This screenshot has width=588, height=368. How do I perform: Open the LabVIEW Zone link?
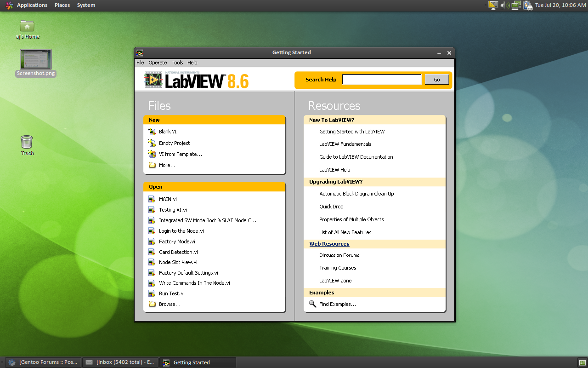335,281
